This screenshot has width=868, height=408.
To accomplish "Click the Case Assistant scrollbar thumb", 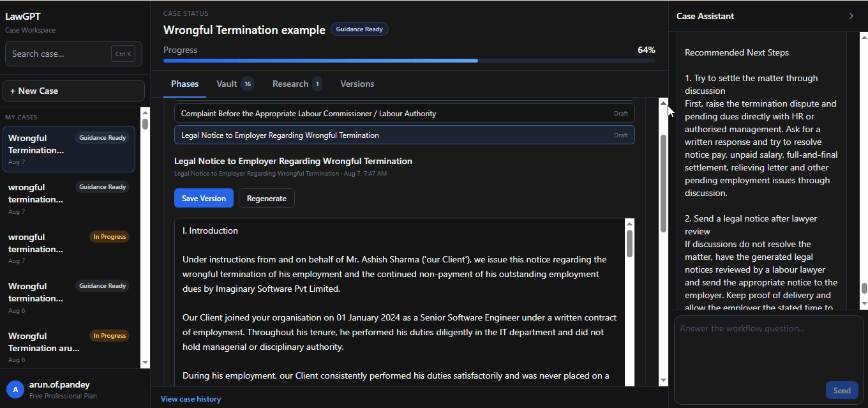I will tap(864, 289).
